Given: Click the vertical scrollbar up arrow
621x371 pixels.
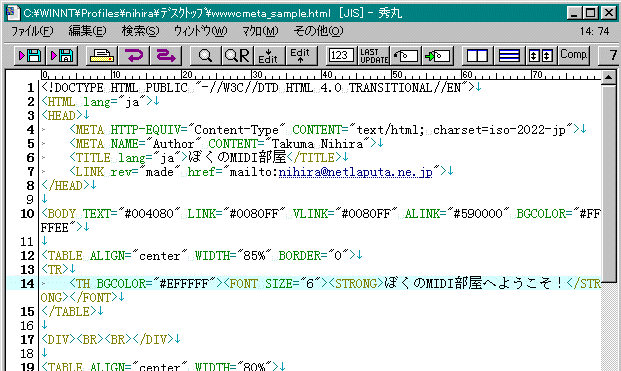Looking at the screenshot, I should pyautogui.click(x=608, y=77).
